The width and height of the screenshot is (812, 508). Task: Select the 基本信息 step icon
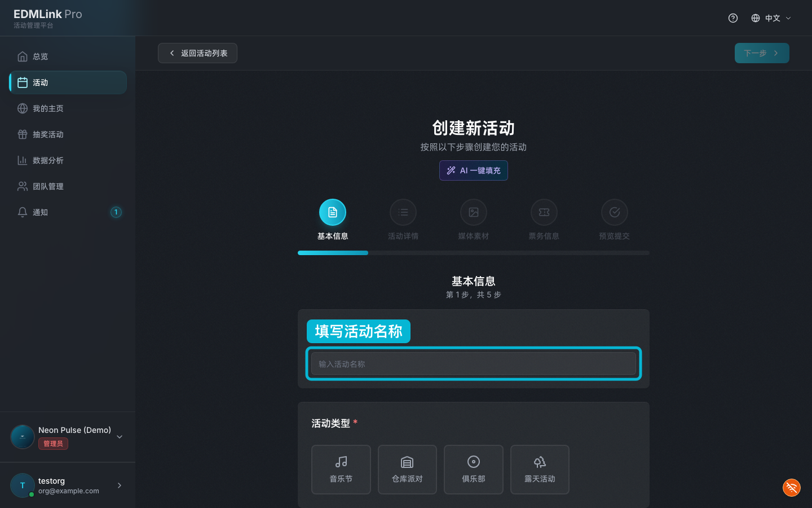(333, 212)
